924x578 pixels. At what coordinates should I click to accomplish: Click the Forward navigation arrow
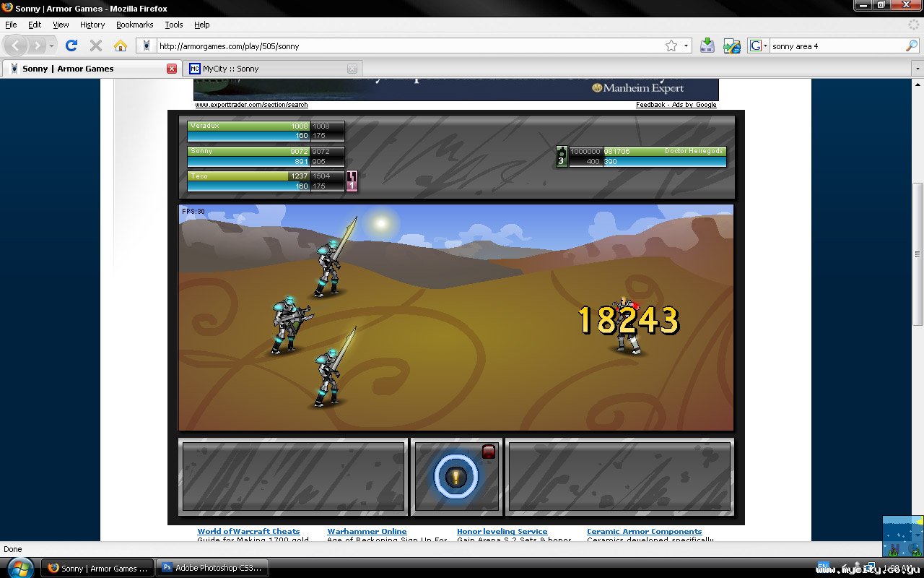(x=37, y=46)
